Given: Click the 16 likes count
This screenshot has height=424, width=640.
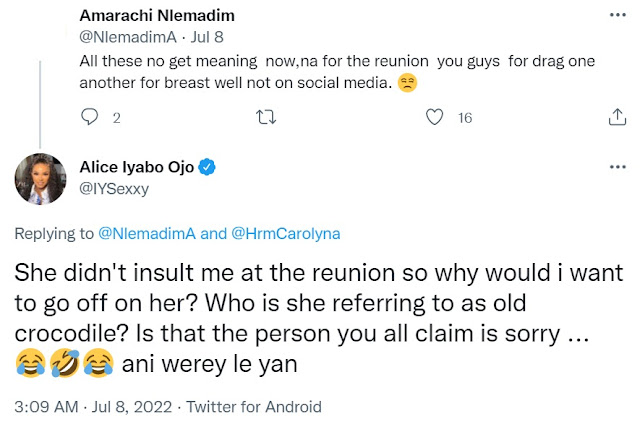Looking at the screenshot, I should [464, 118].
